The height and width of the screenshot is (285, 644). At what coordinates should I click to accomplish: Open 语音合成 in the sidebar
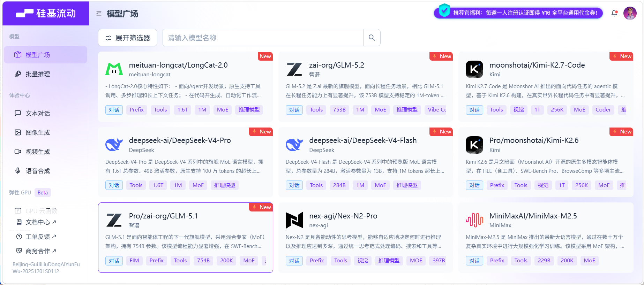46,171
